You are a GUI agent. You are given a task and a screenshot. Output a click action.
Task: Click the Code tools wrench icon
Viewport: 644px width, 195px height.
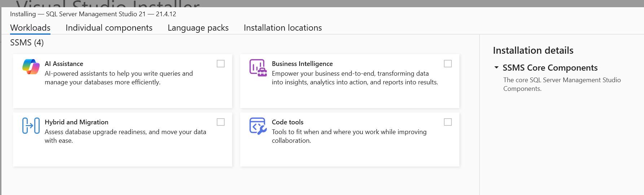pos(258,126)
